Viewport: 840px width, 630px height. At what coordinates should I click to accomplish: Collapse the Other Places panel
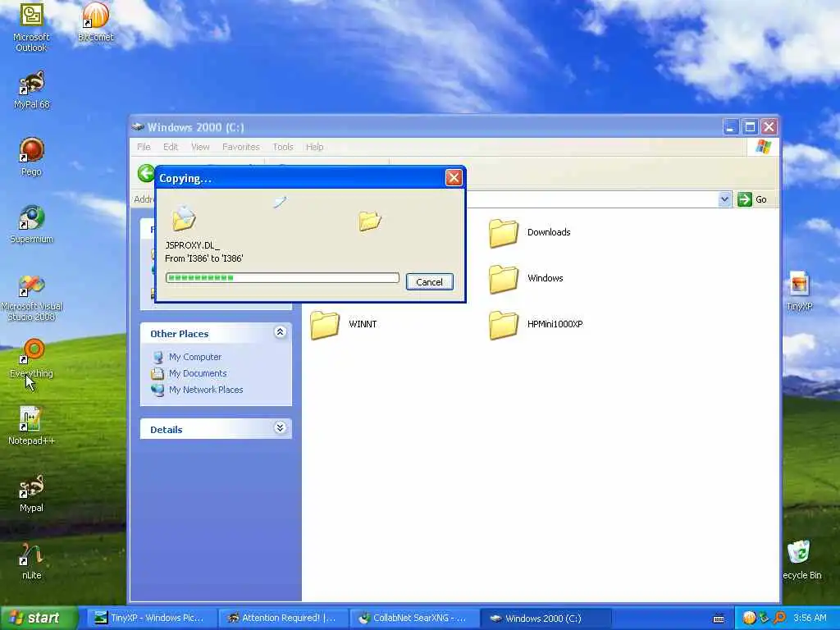[x=280, y=332]
